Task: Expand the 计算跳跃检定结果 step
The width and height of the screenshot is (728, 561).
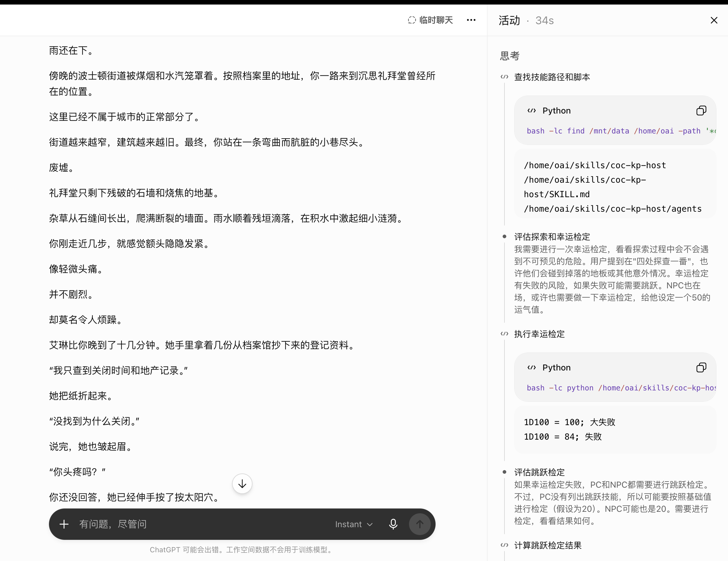Action: [548, 545]
